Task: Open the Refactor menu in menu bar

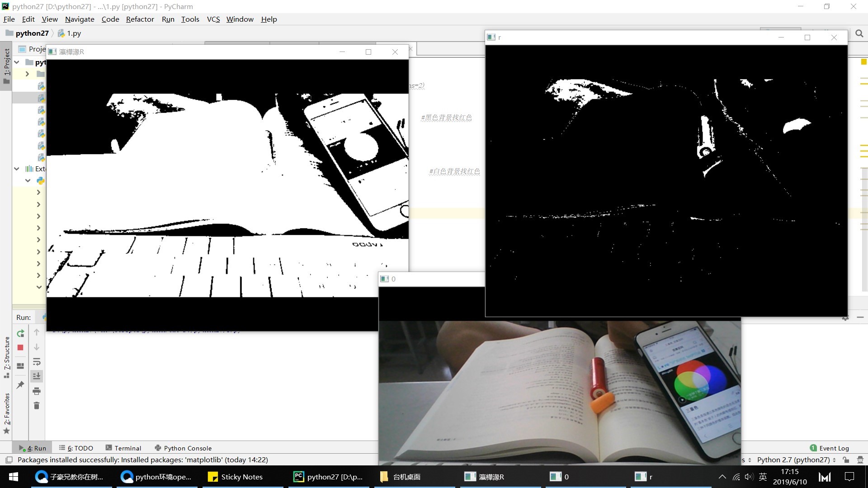Action: [x=140, y=19]
